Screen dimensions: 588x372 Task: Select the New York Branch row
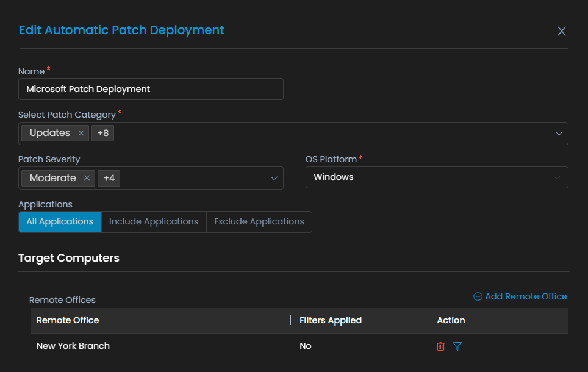point(73,346)
